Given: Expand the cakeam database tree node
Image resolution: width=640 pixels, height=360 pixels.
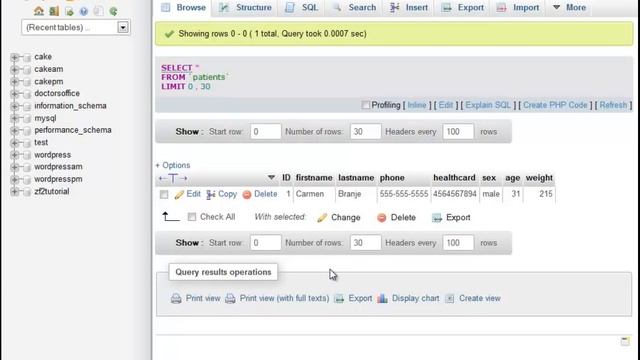Looking at the screenshot, I should (15, 69).
